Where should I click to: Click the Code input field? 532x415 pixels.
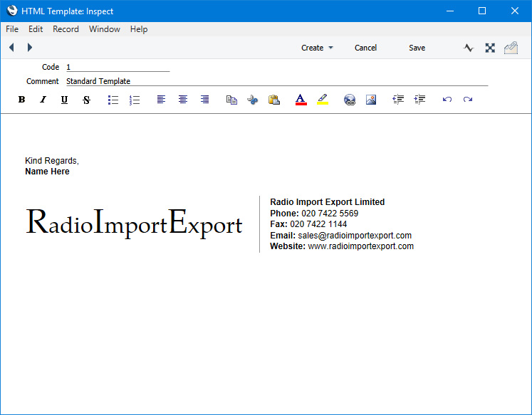tap(118, 67)
